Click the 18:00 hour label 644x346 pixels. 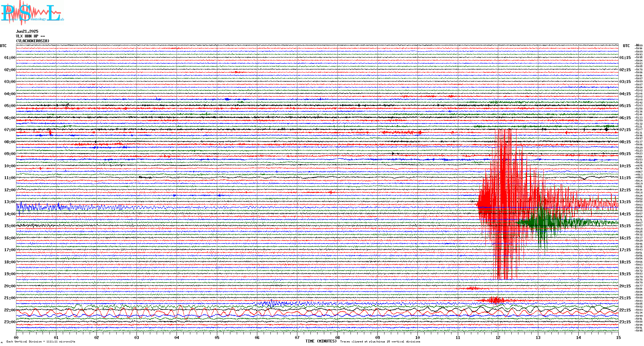(10, 262)
